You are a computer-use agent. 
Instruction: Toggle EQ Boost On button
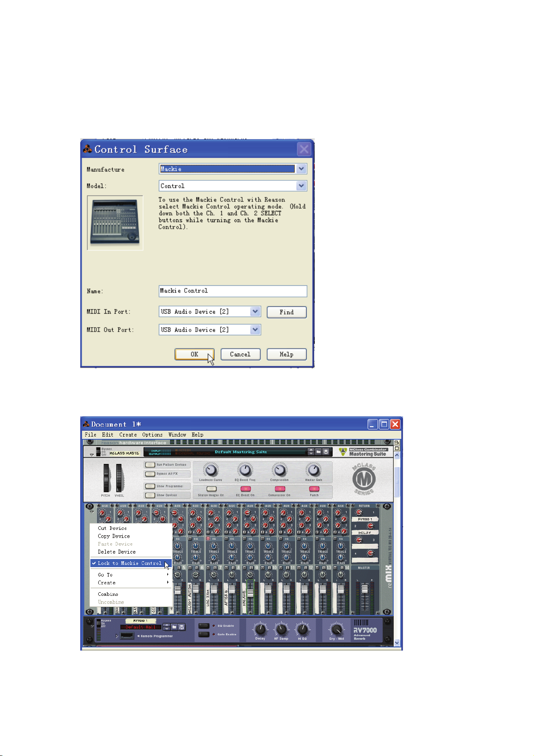tap(245, 489)
